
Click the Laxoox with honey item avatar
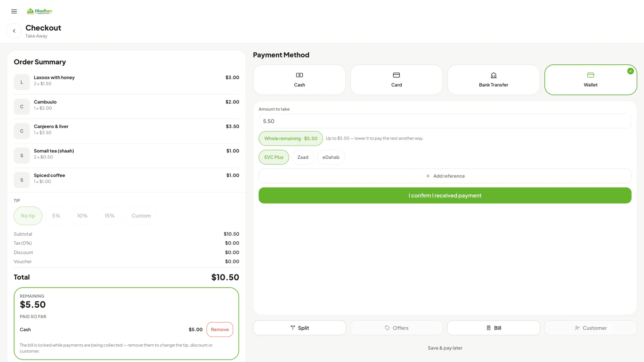[22, 82]
